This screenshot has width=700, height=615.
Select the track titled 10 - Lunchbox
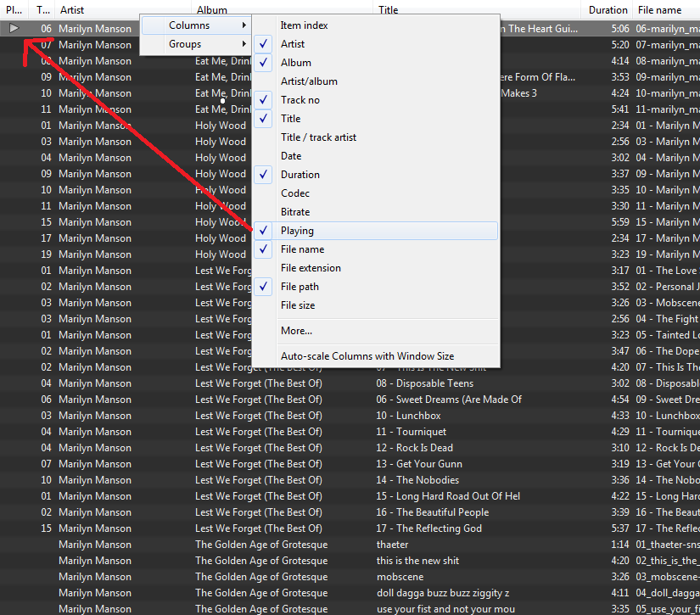click(x=408, y=416)
